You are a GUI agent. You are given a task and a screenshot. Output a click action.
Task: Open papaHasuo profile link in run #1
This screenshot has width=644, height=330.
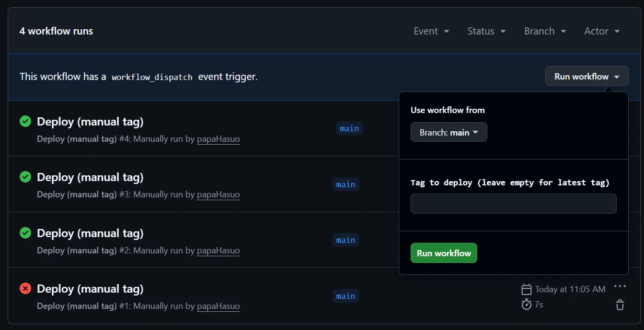tap(218, 306)
